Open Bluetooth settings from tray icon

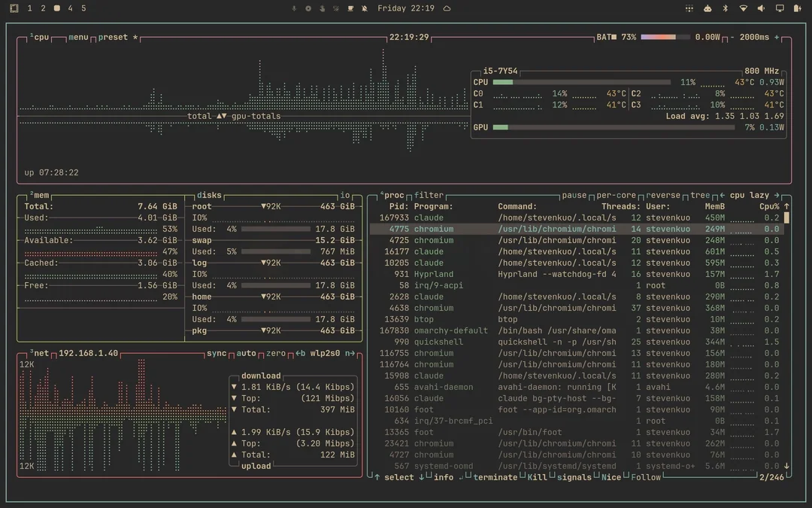(725, 8)
